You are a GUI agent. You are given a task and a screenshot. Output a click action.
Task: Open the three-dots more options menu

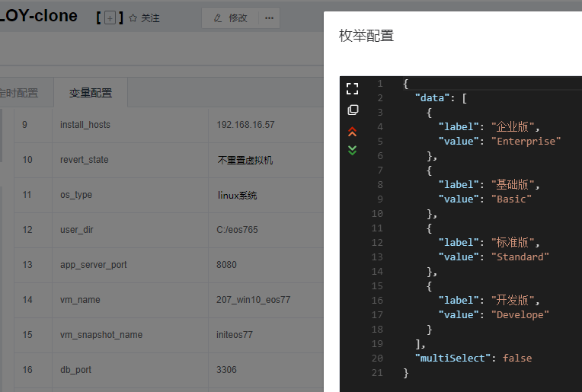coord(269,18)
